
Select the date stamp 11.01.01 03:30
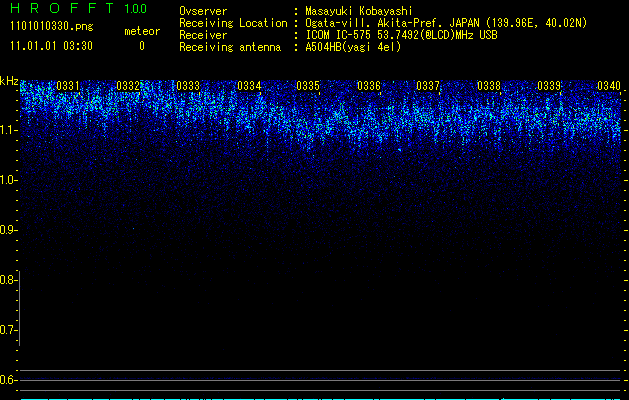pos(51,46)
